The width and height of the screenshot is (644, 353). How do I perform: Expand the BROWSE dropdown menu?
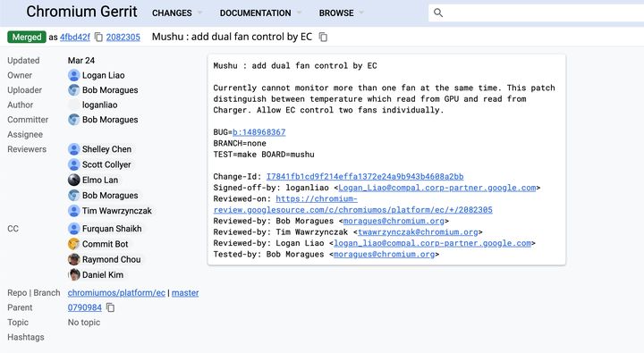pos(342,13)
